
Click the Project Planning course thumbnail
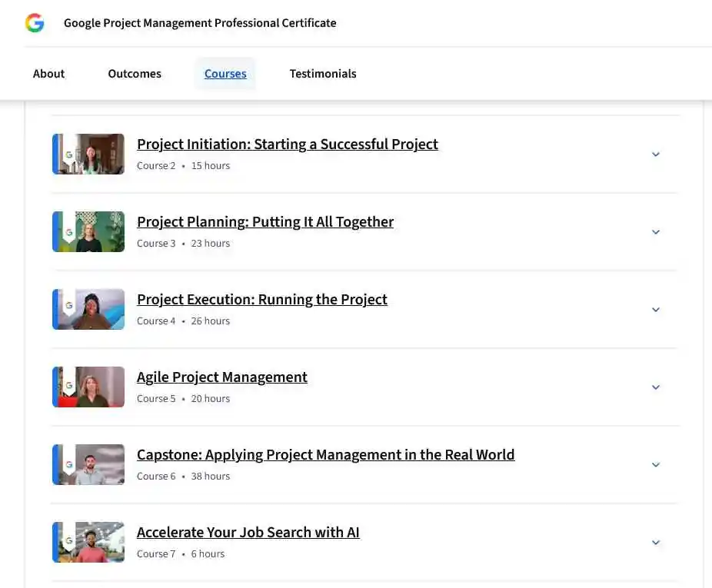(x=88, y=231)
